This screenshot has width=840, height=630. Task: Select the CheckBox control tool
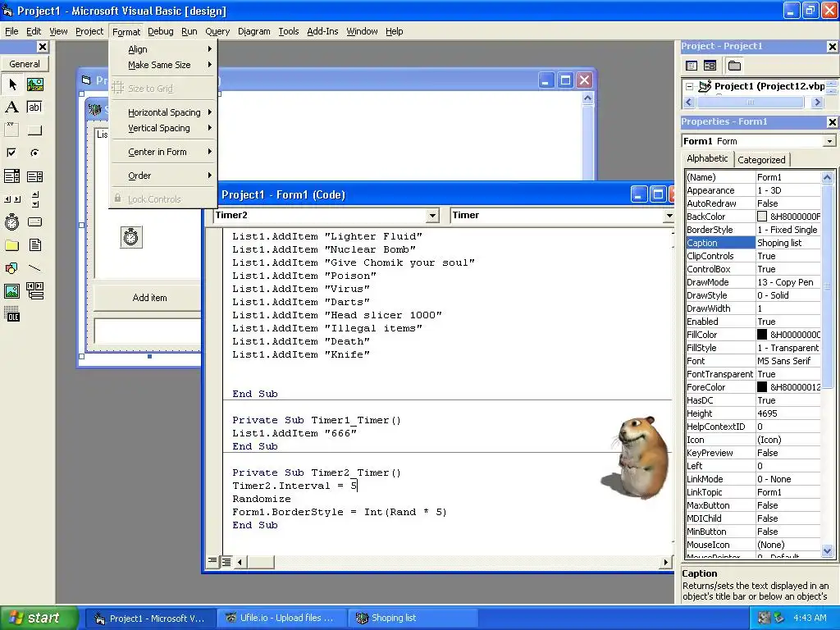(11, 153)
